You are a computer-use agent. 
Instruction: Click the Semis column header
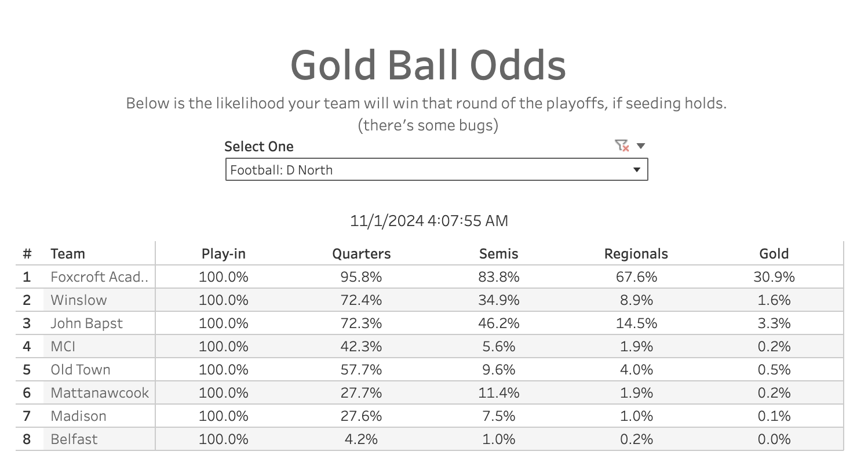499,254
